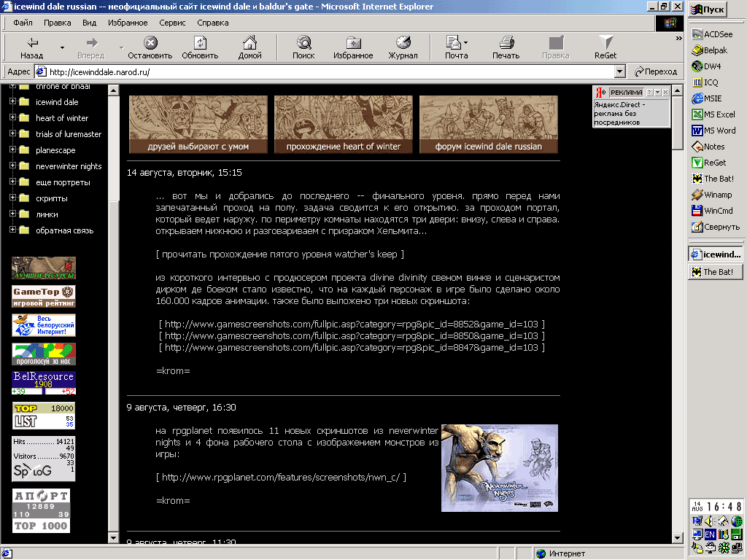Open the Belpak shortcut
The height and width of the screenshot is (560, 747).
point(710,50)
